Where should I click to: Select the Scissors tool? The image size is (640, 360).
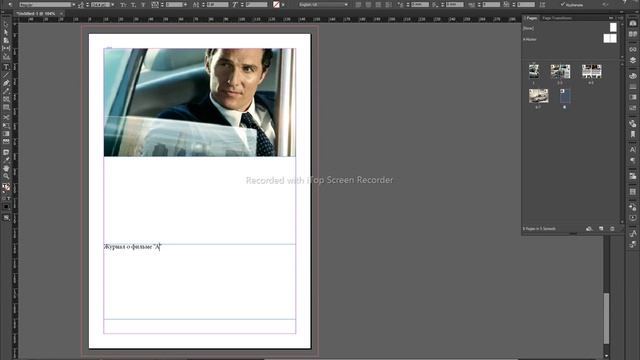pyautogui.click(x=6, y=118)
